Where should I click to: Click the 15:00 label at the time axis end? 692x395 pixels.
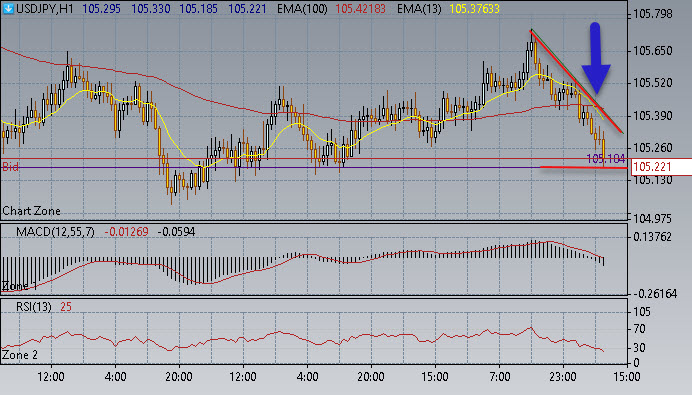[627, 377]
